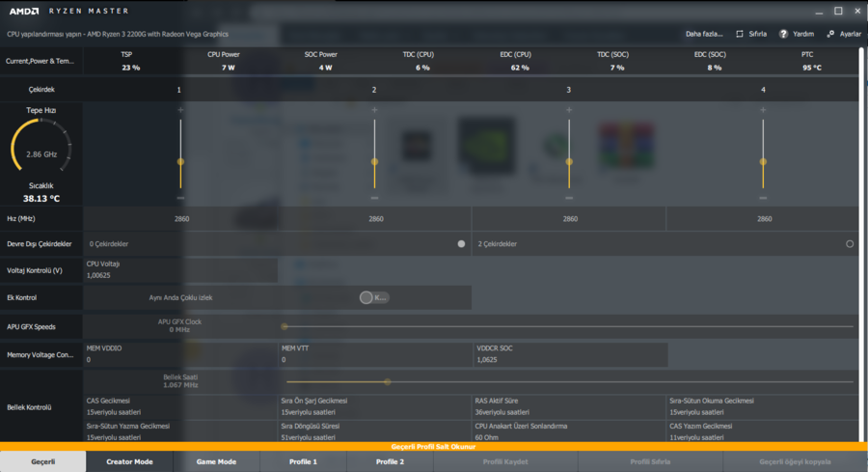868x472 pixels.
Task: Click the Sıfırla reset icon
Action: coord(740,34)
